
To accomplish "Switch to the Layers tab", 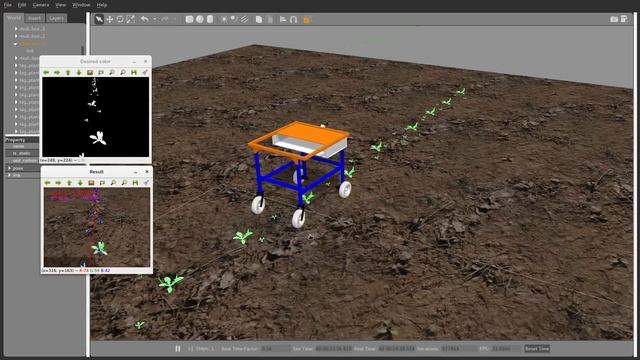I will [x=56, y=18].
